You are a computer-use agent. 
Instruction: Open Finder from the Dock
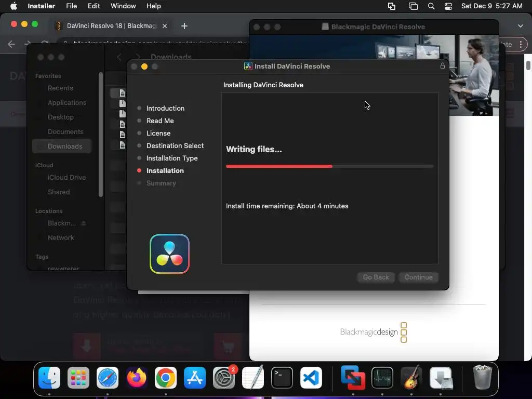coord(49,378)
